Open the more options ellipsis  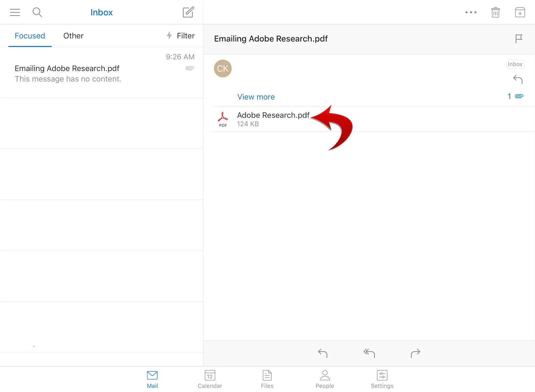coord(471,12)
